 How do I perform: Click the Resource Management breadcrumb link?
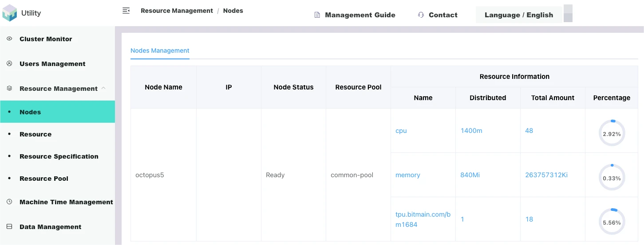pos(177,11)
